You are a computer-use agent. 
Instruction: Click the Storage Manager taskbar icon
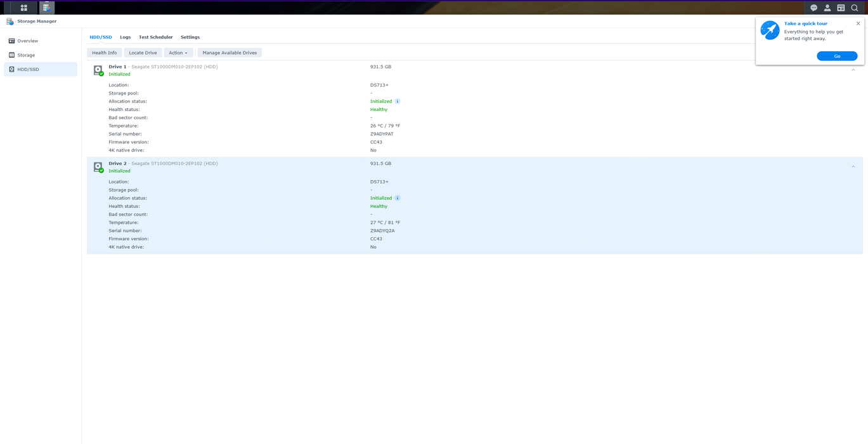tap(46, 8)
